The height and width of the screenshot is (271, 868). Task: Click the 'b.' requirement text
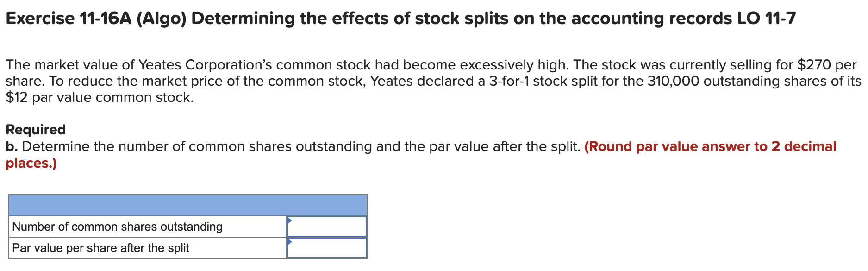(x=12, y=147)
